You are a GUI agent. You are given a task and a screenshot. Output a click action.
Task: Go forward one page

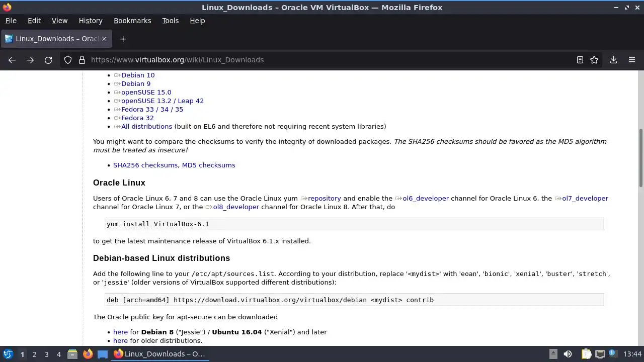(30, 60)
